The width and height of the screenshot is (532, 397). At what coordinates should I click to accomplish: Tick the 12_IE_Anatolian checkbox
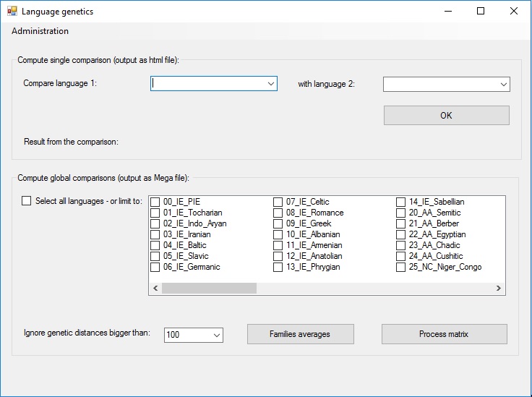pyautogui.click(x=278, y=256)
